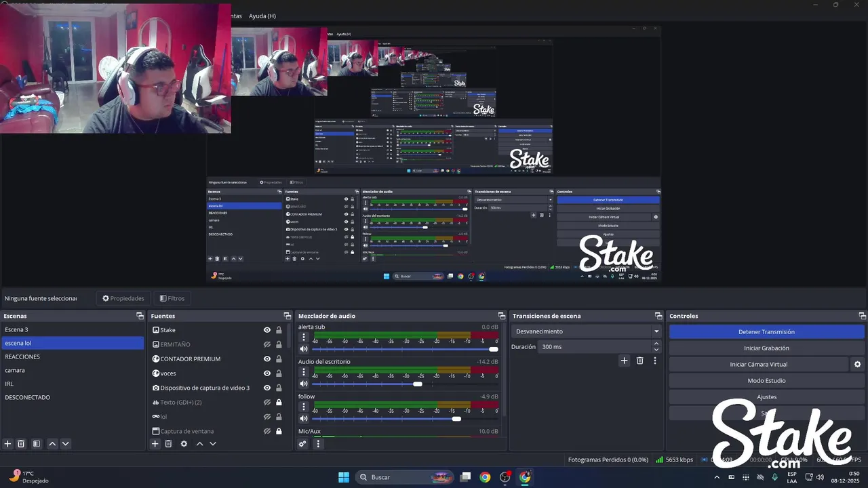Viewport: 868px width, 488px height.
Task: Open Ayuda (H) menu
Action: (262, 16)
